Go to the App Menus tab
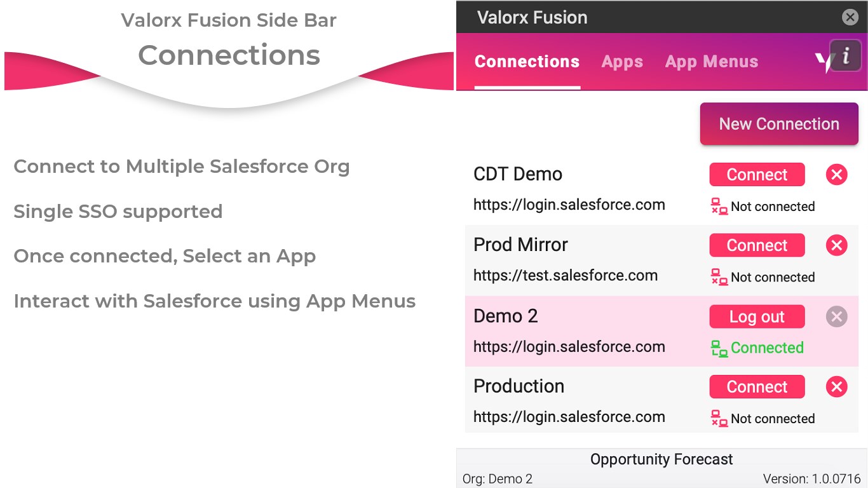 (711, 62)
